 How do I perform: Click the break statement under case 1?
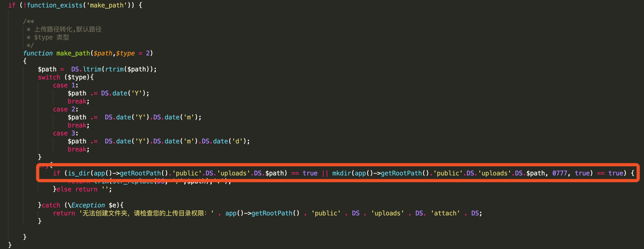[x=77, y=101]
